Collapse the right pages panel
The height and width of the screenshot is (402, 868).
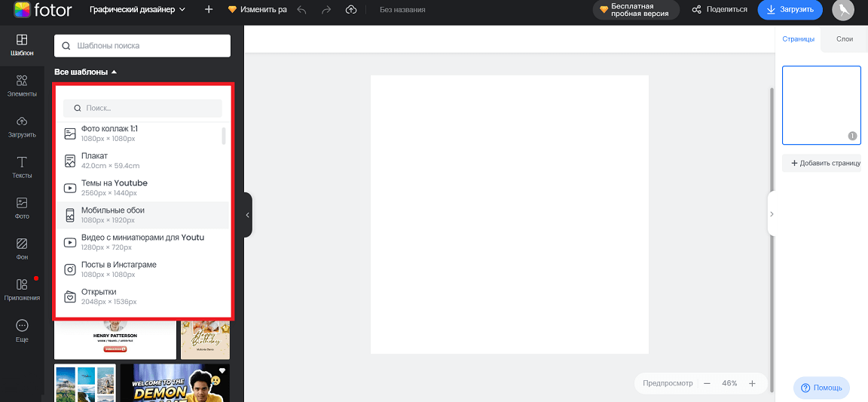pyautogui.click(x=772, y=214)
